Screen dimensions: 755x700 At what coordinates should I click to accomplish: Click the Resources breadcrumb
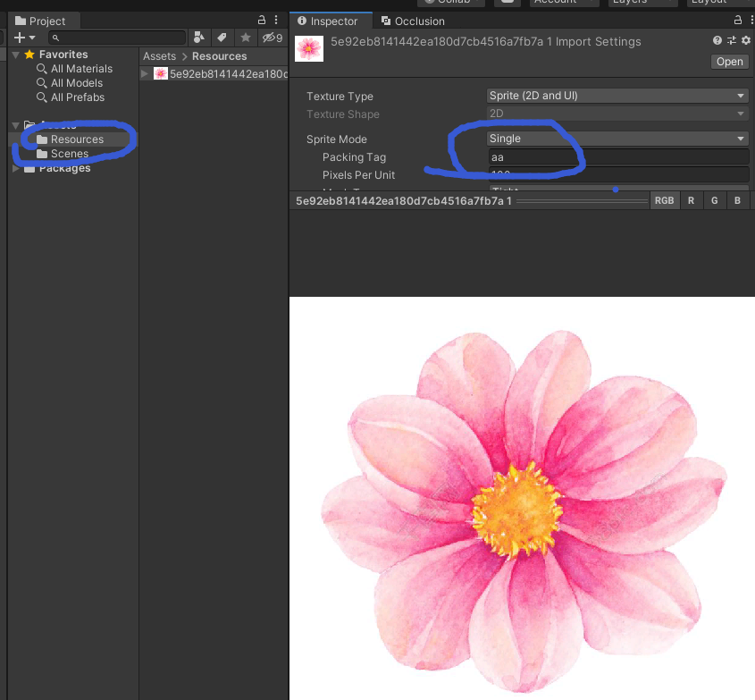[219, 56]
